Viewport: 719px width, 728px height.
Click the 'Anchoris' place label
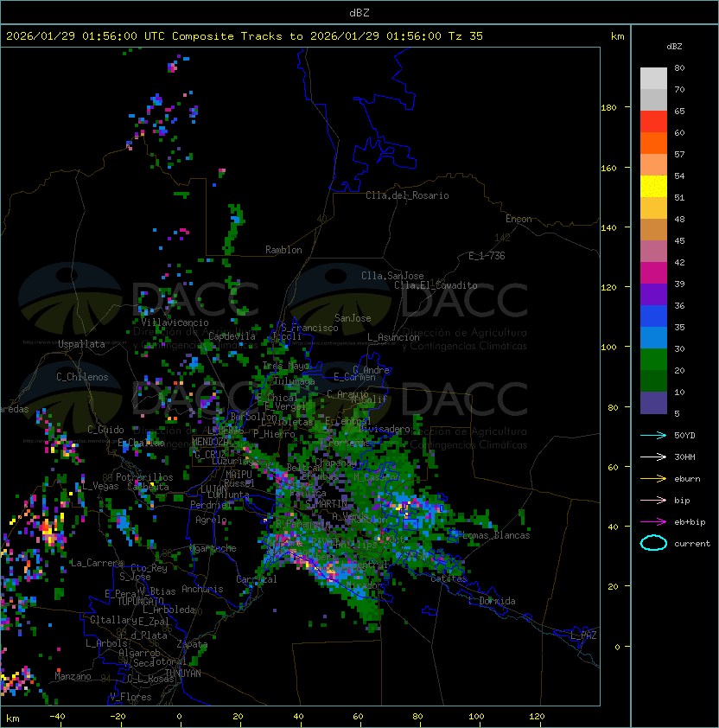click(202, 589)
